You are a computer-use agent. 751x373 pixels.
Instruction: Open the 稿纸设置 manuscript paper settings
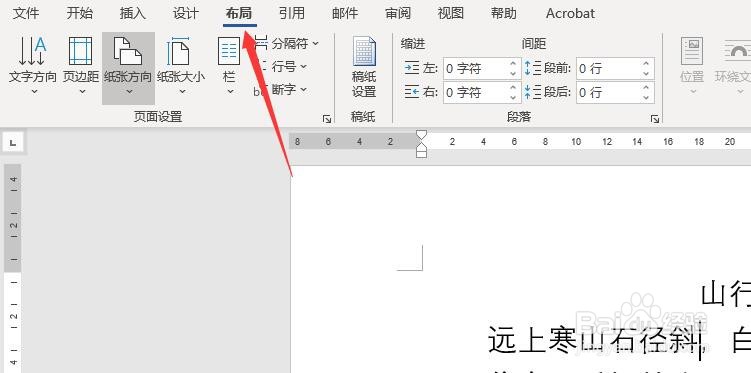point(364,66)
